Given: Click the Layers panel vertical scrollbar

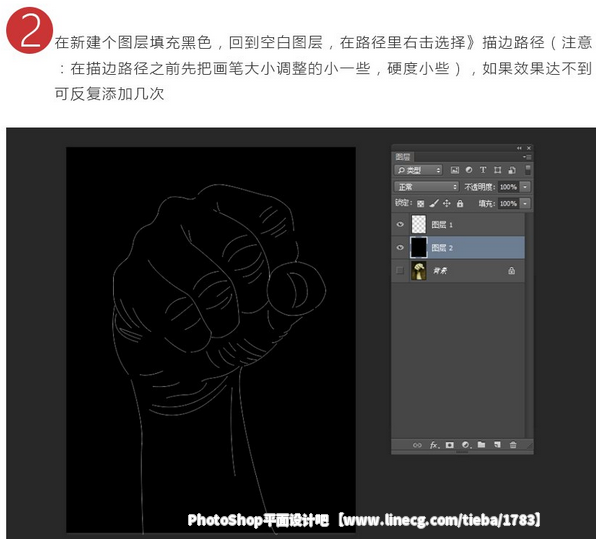Looking at the screenshot, I should click(528, 325).
